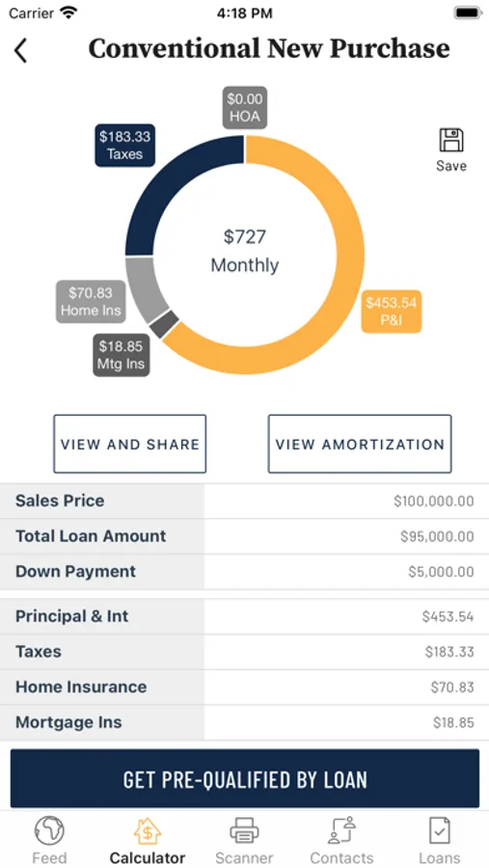Tap GET PRE-QUALIFIED BY LOAN button
Screen dimensions: 489x868
tap(245, 778)
